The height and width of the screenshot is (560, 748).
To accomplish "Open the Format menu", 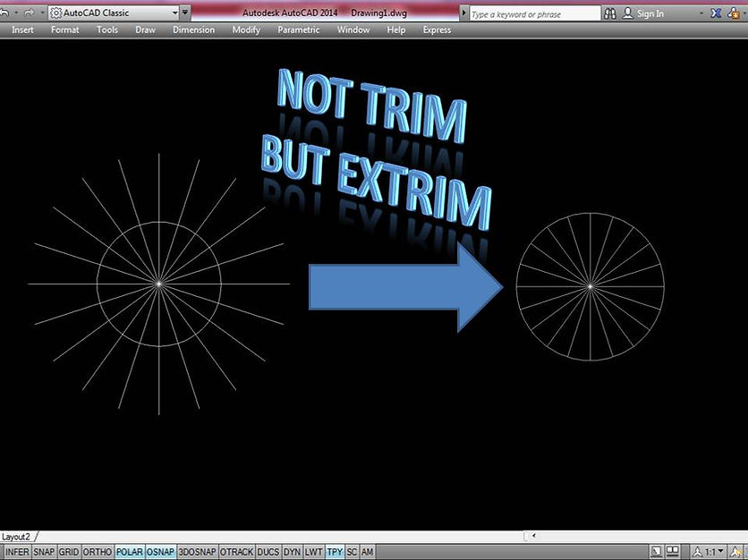I will [x=65, y=30].
